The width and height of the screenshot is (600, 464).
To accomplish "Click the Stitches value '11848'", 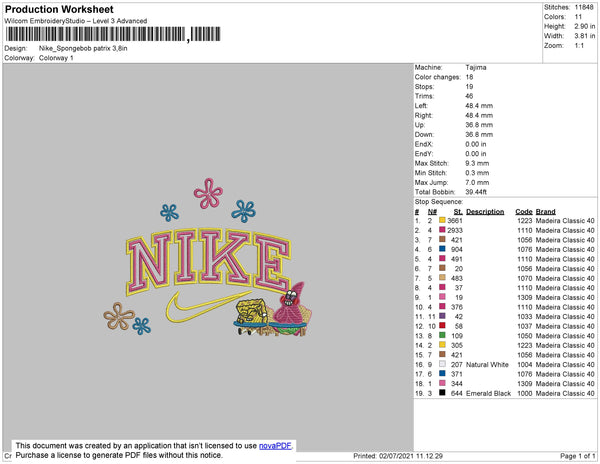I will [584, 7].
